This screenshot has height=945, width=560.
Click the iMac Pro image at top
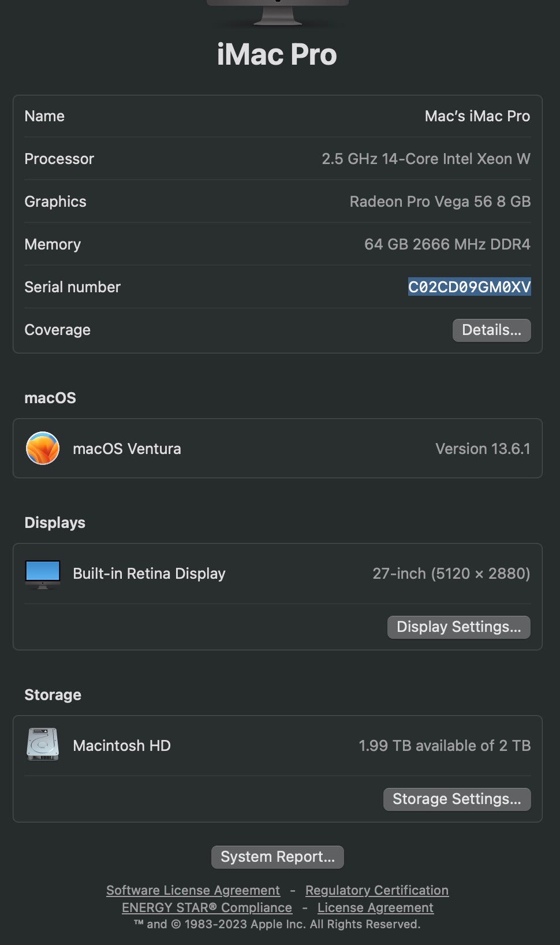(x=278, y=13)
